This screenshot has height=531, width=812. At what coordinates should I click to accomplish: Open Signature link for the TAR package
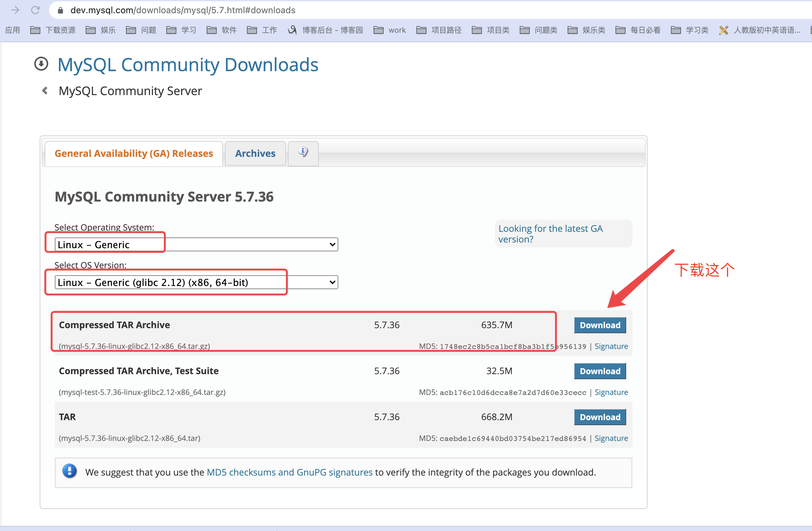point(611,438)
